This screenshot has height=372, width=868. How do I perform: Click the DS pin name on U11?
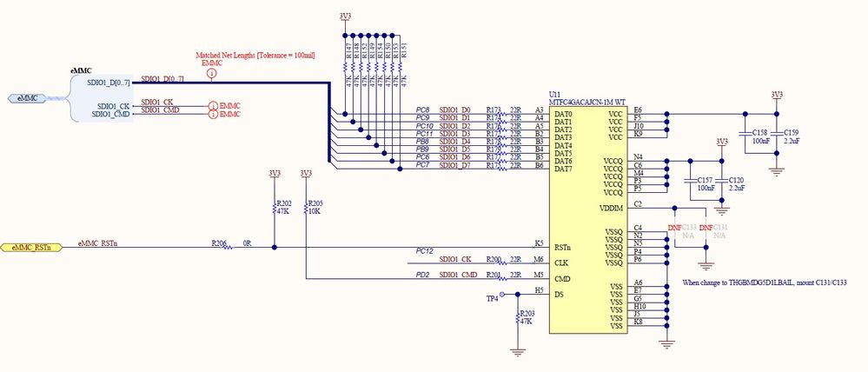coord(559,295)
